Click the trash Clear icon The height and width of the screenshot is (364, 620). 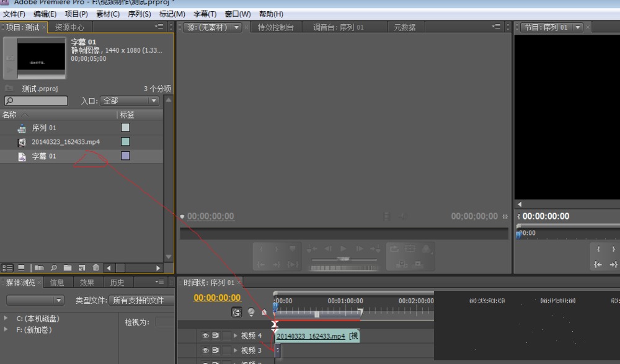pos(95,268)
